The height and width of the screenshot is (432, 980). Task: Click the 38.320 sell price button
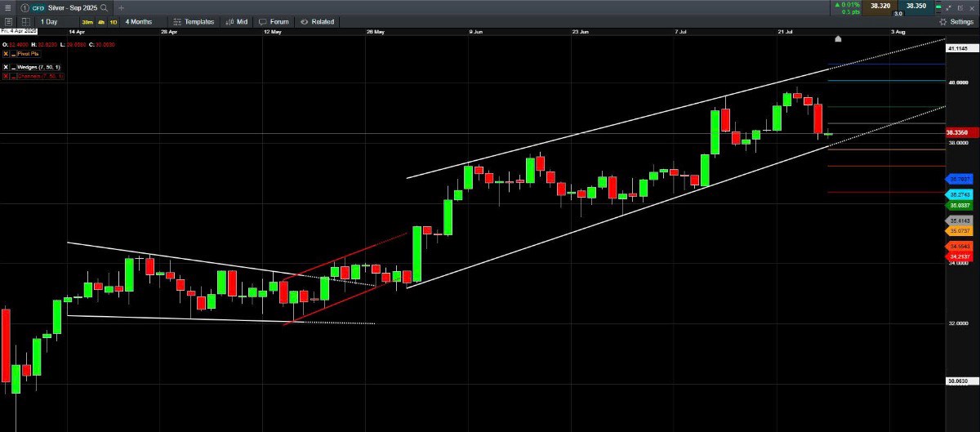coord(880,6)
